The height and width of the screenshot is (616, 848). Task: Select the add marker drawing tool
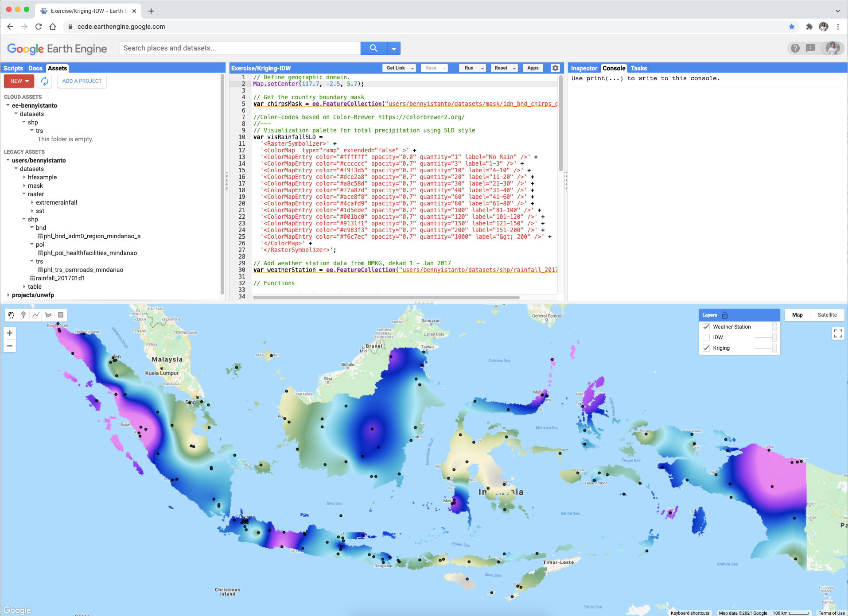tap(23, 315)
